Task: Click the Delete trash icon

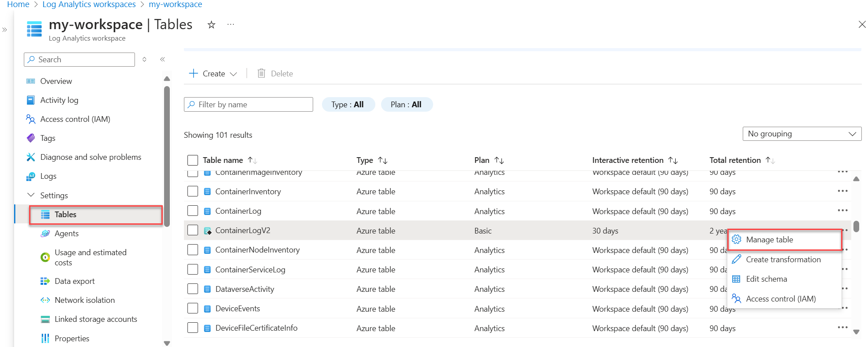Action: 262,73
